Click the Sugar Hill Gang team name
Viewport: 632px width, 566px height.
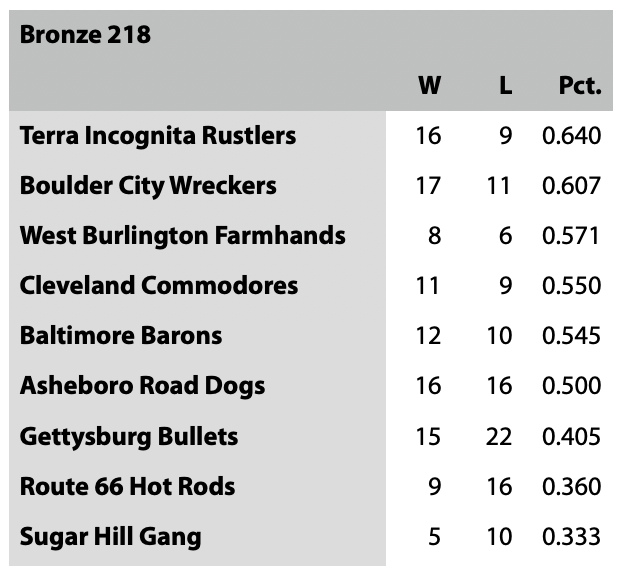[110, 537]
